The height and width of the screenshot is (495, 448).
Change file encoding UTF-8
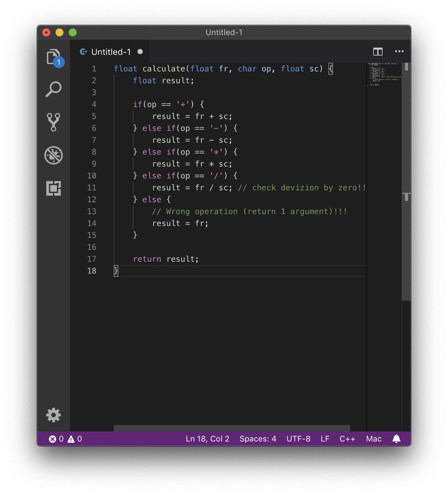tap(298, 439)
